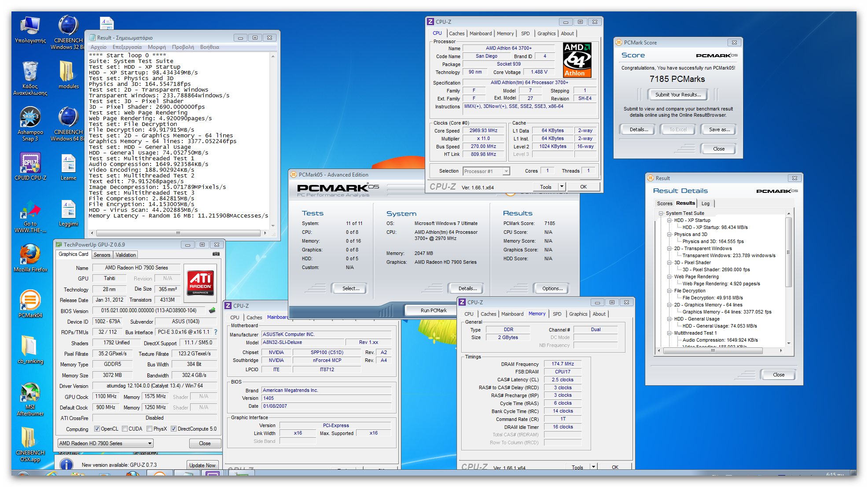Click OK in the top CPU-Z window

[583, 187]
